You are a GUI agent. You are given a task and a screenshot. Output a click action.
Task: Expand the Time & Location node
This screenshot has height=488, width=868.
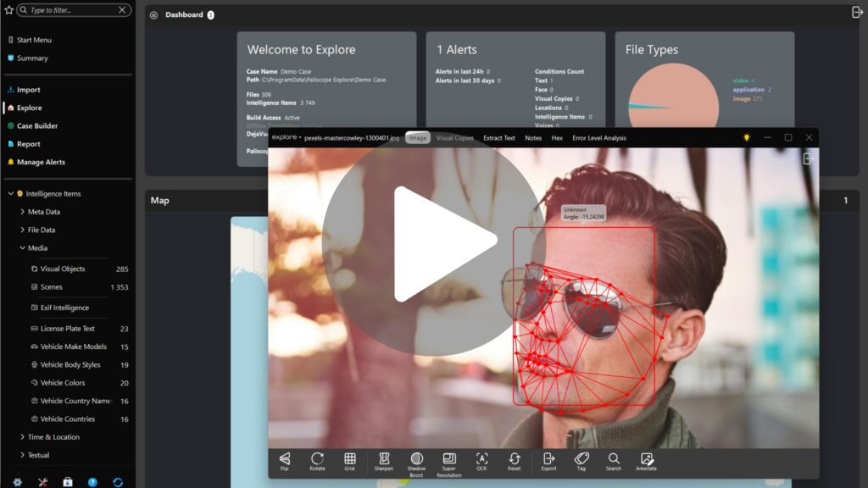click(22, 437)
